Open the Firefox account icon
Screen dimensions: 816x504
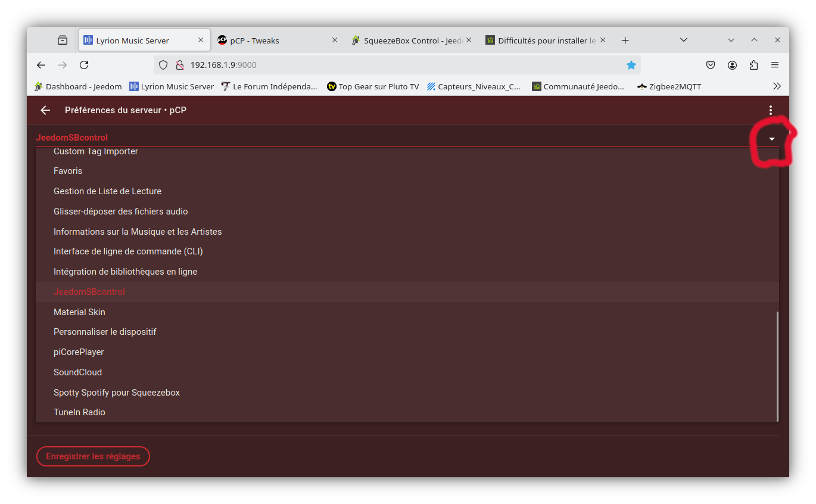(x=732, y=65)
